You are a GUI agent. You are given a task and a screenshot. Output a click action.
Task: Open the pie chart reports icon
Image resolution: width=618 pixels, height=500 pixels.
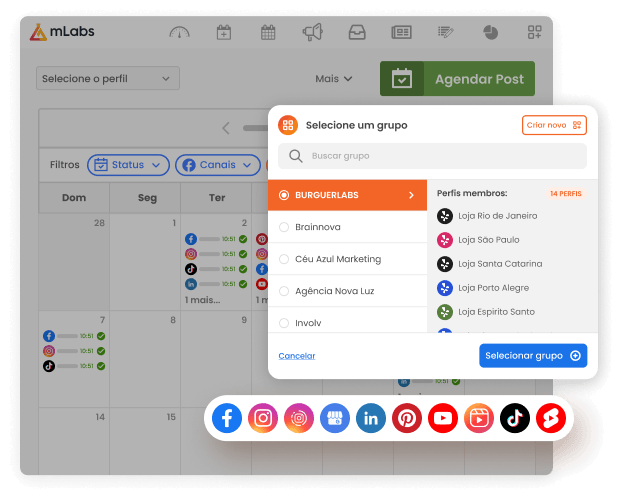point(490,32)
